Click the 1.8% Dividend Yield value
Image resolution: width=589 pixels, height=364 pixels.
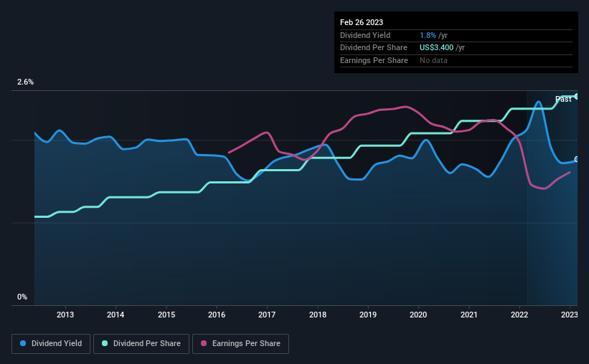(x=428, y=35)
